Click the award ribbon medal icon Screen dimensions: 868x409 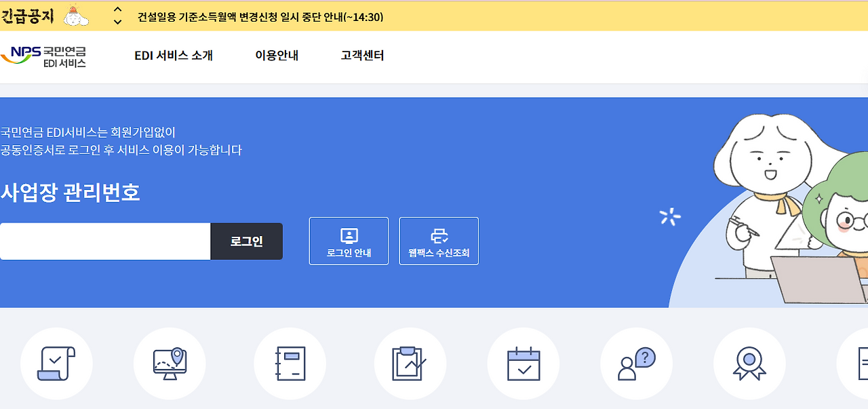click(x=749, y=363)
